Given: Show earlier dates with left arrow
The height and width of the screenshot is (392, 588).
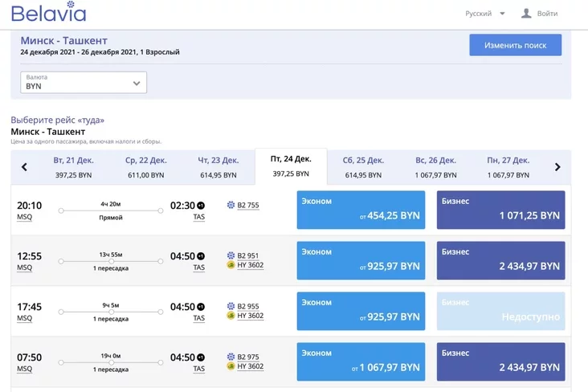Looking at the screenshot, I should pos(24,167).
